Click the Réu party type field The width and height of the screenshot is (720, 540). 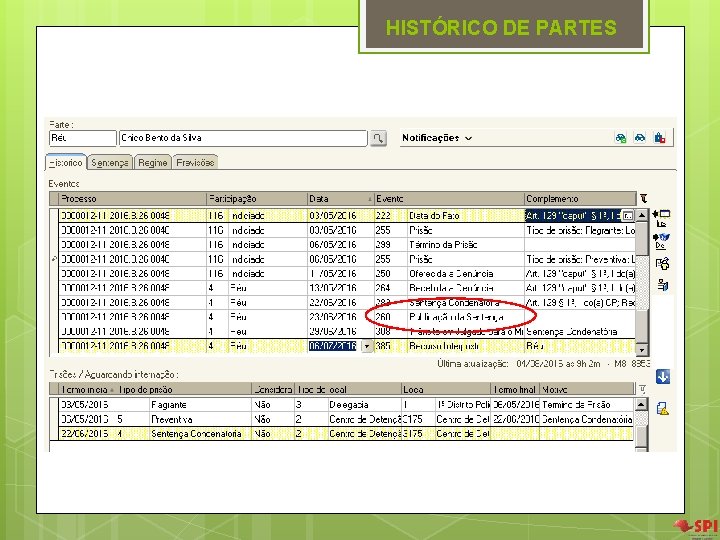point(83,138)
